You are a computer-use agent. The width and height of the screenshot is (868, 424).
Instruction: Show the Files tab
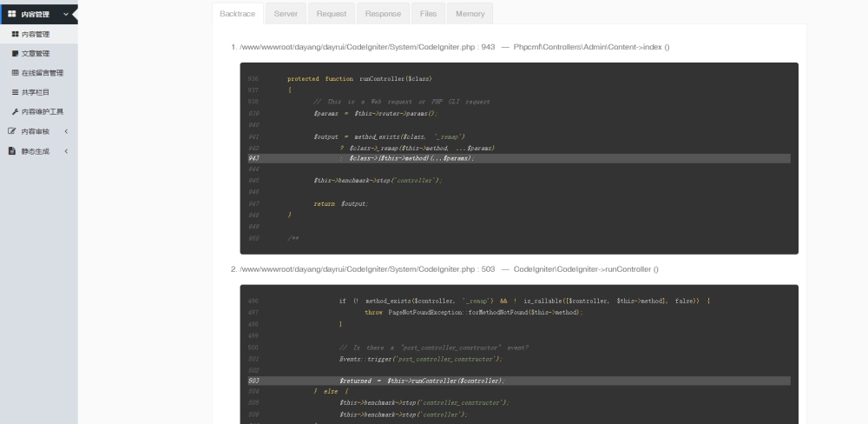(x=428, y=14)
